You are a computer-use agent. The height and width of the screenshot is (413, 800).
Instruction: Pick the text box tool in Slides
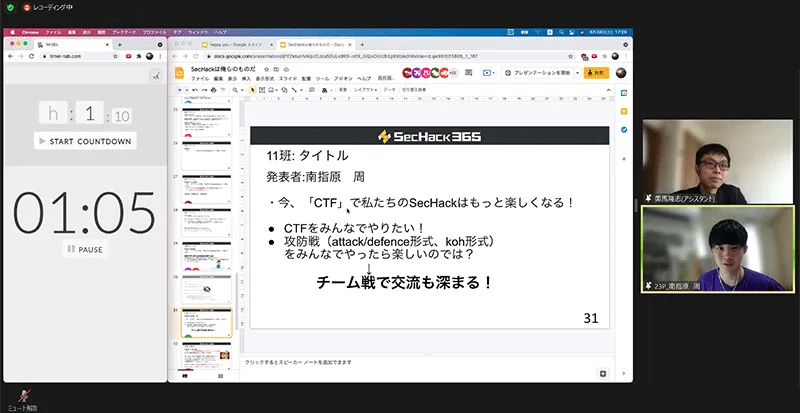click(x=262, y=90)
